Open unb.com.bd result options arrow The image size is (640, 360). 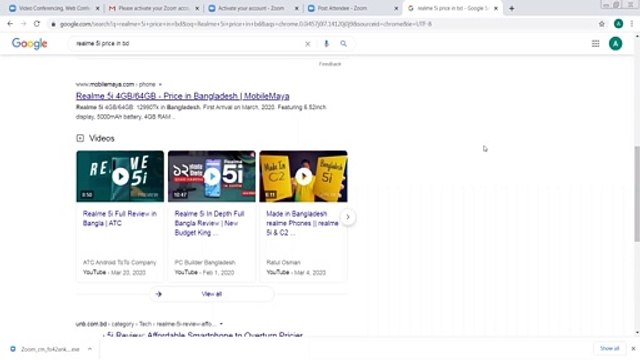(221, 324)
